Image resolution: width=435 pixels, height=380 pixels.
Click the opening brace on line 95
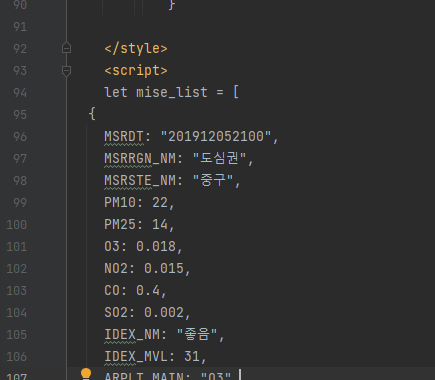click(x=92, y=114)
